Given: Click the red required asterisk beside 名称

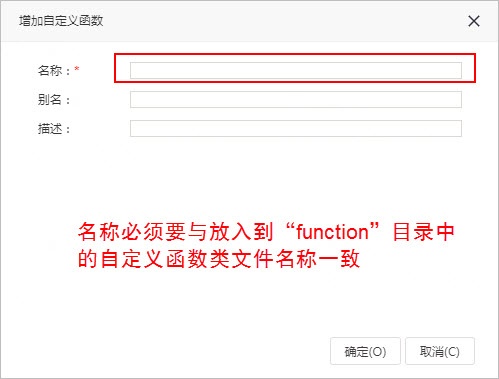Looking at the screenshot, I should pyautogui.click(x=77, y=69).
